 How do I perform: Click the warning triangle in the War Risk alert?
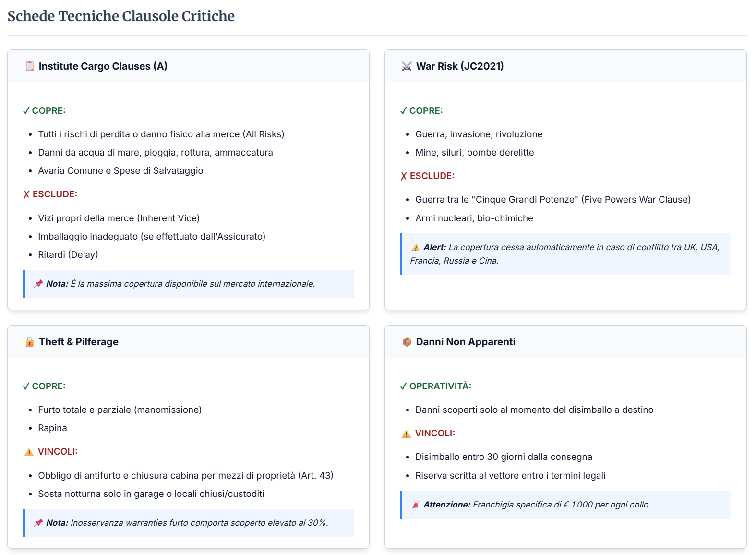pyautogui.click(x=415, y=248)
